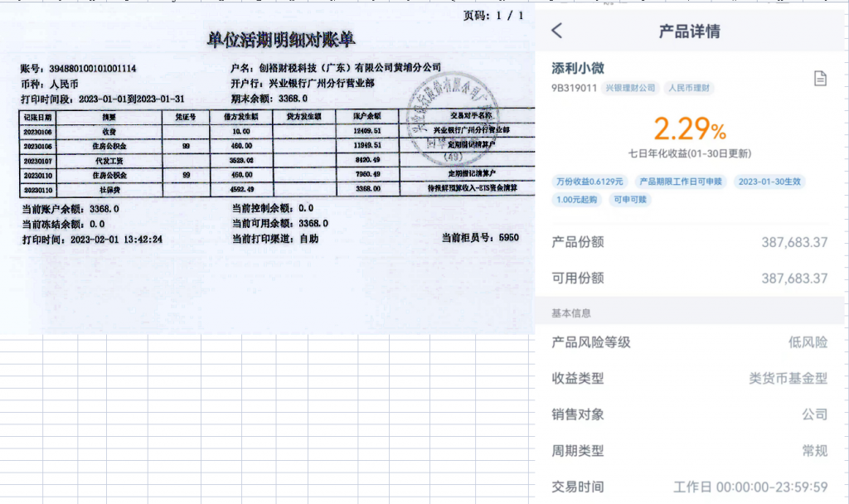Click the 记账日期 column header
The height and width of the screenshot is (504, 849).
coord(38,117)
